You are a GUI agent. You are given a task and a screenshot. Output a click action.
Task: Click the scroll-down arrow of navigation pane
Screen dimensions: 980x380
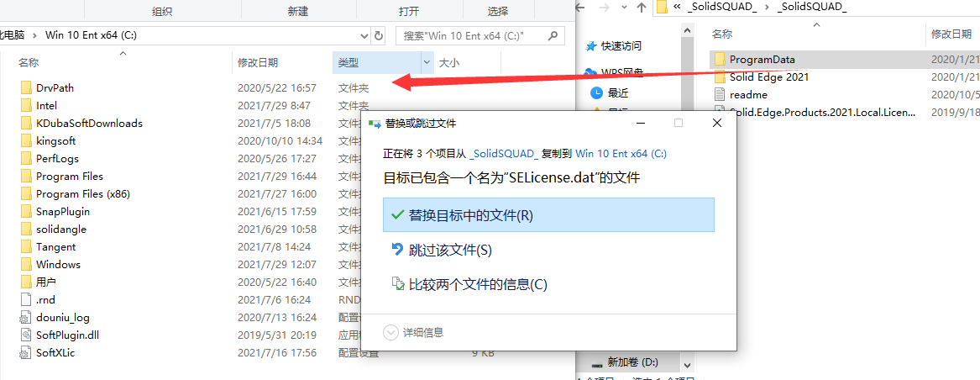tap(688, 364)
